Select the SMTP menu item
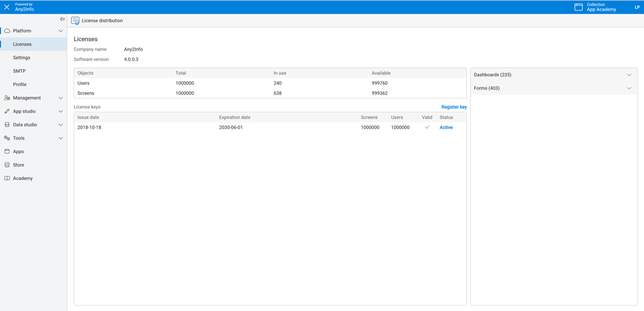Screen dimensions: 644x311 (19, 71)
